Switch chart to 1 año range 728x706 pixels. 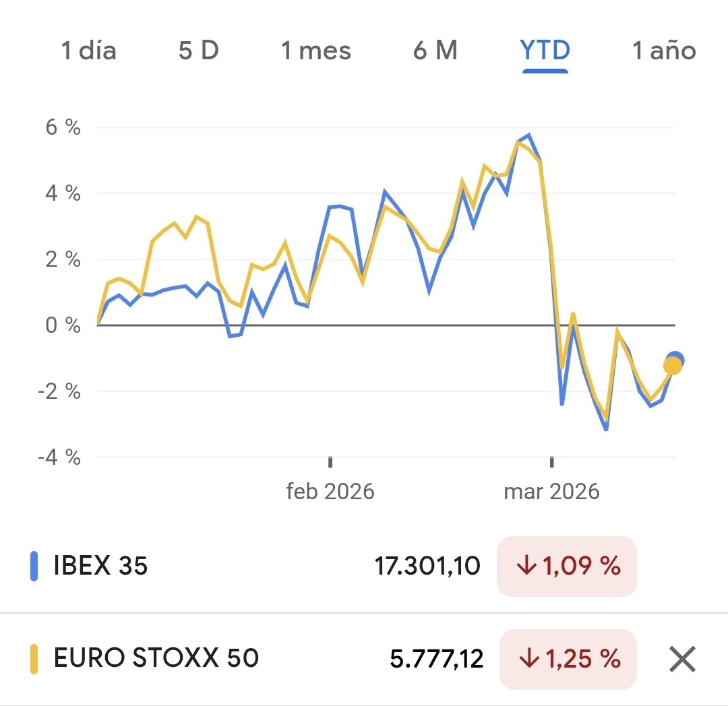coord(664,51)
